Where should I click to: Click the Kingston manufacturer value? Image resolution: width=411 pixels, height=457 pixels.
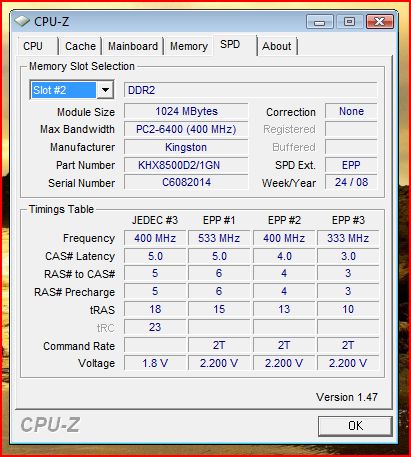tap(186, 147)
